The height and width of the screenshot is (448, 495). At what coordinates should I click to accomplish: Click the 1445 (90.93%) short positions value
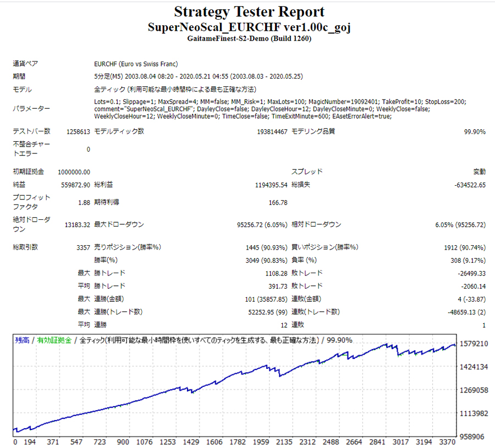tap(266, 248)
